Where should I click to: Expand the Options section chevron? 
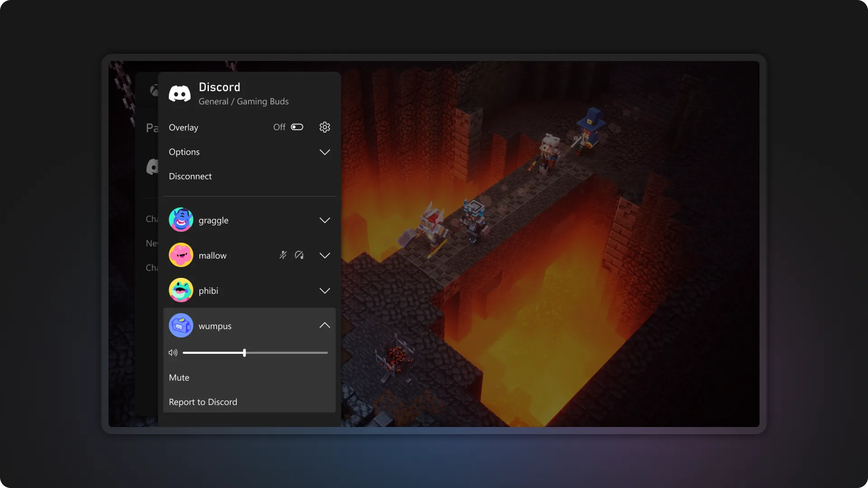click(325, 152)
